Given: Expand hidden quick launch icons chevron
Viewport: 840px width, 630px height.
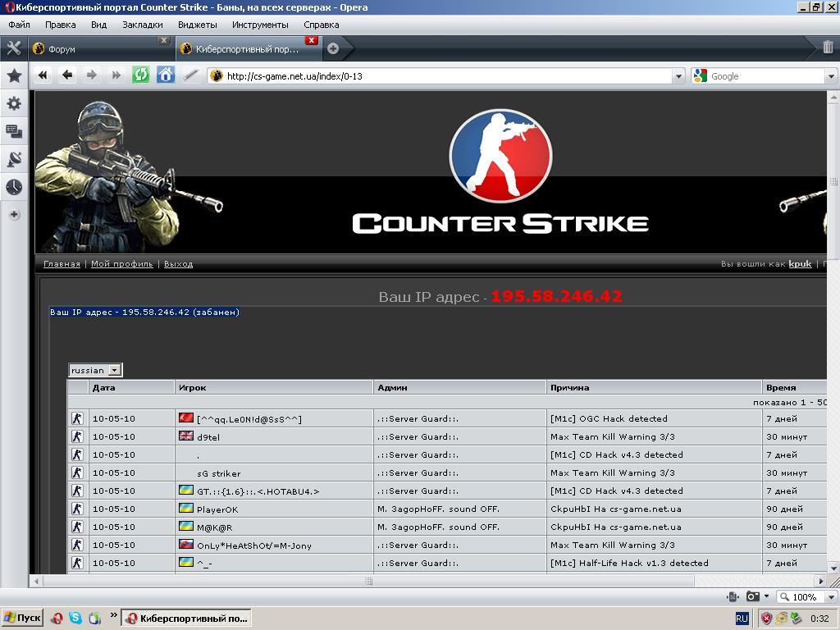Looking at the screenshot, I should pyautogui.click(x=113, y=614).
